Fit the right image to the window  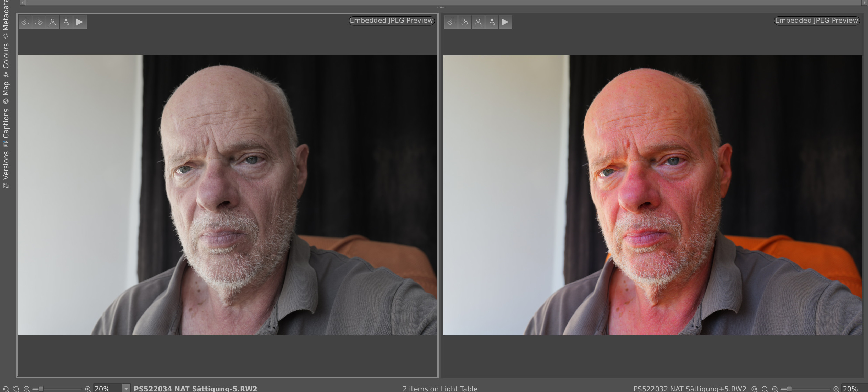(x=754, y=389)
